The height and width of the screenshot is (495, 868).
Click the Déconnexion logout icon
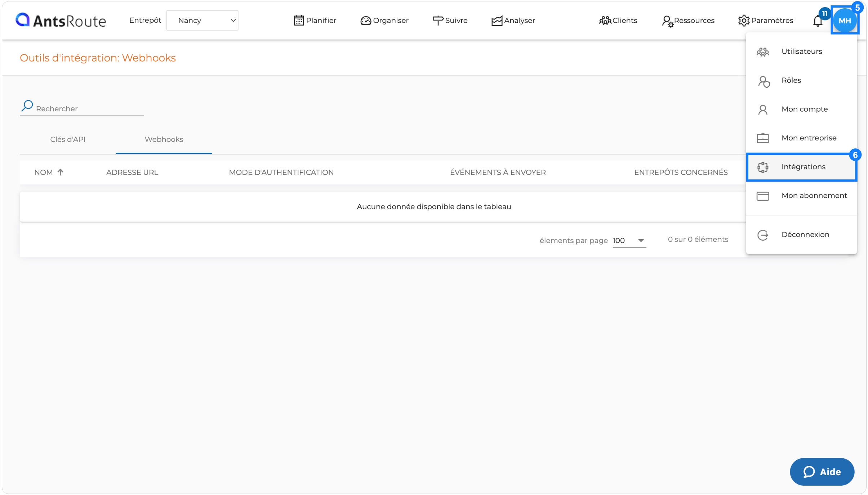[x=763, y=235]
